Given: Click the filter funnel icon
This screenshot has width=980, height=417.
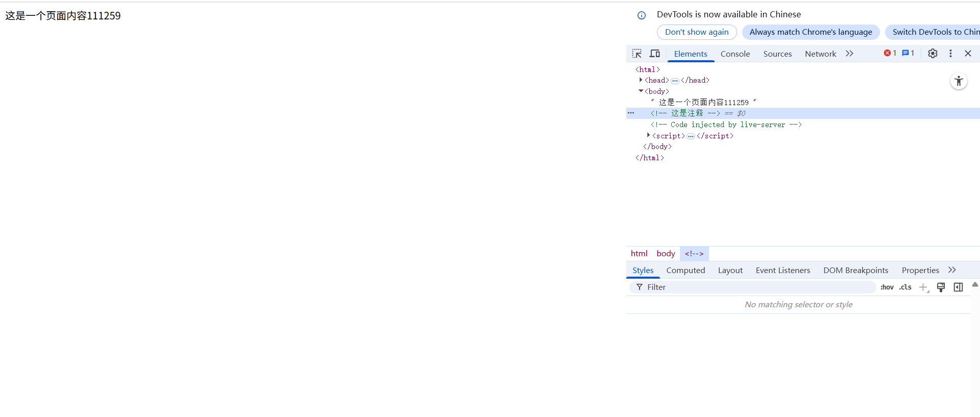Looking at the screenshot, I should pos(640,287).
